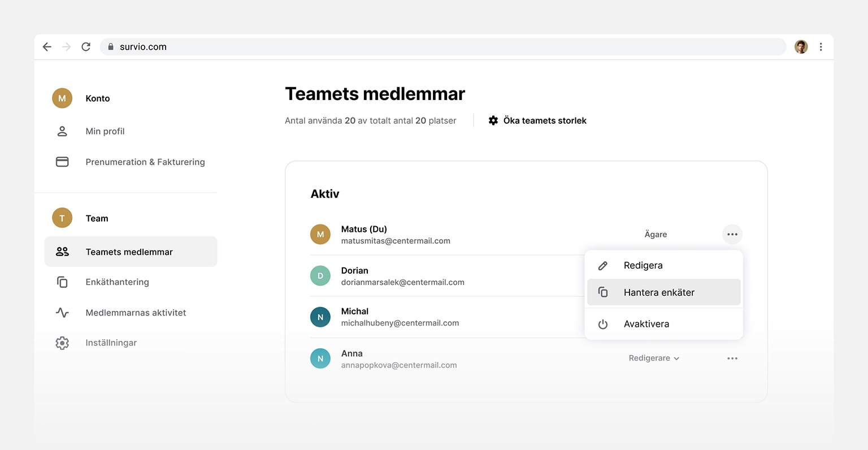Screen dimensions: 868x450
Task: Open the browser profile menu
Action: pos(801,46)
